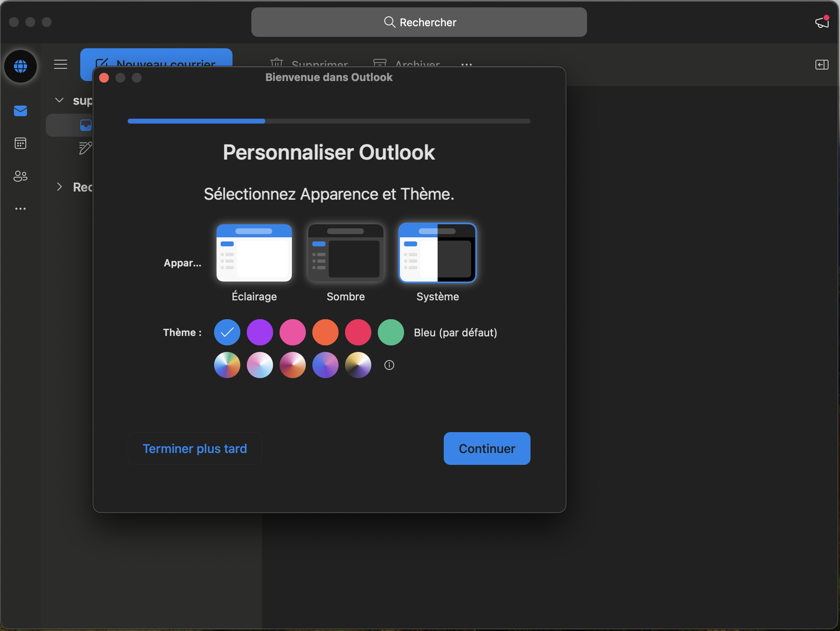Choose the rainbow gradient theme swatch
840x631 pixels.
pos(227,365)
